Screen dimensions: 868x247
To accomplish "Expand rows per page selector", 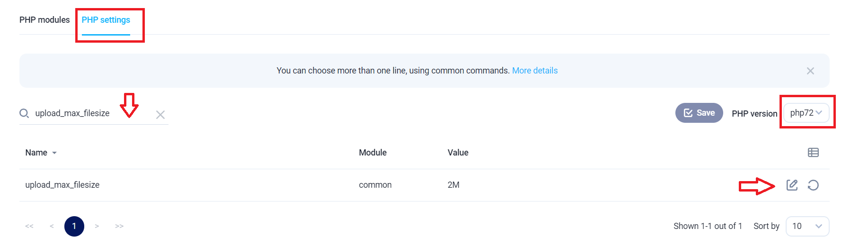I will 807,226.
